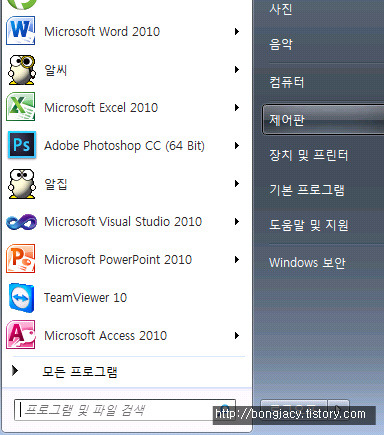384x435 pixels.
Task: Expand the 알씨 submenu arrow
Action: click(x=237, y=70)
